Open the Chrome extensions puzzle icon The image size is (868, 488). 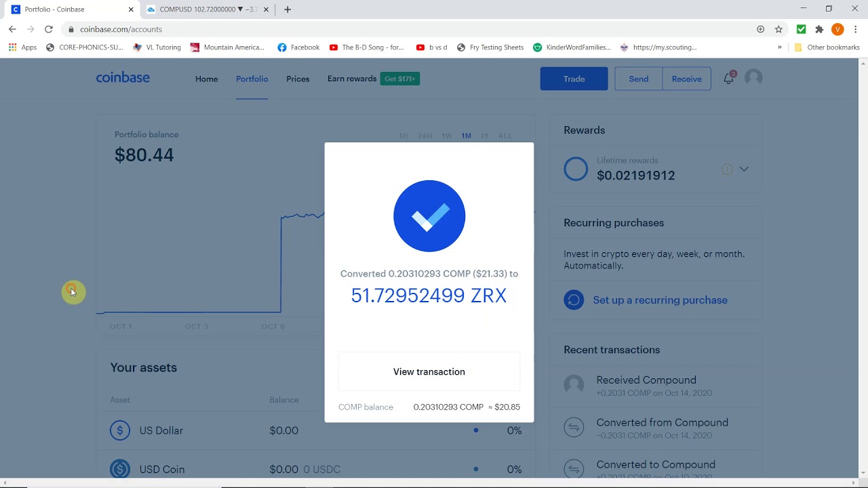point(819,29)
